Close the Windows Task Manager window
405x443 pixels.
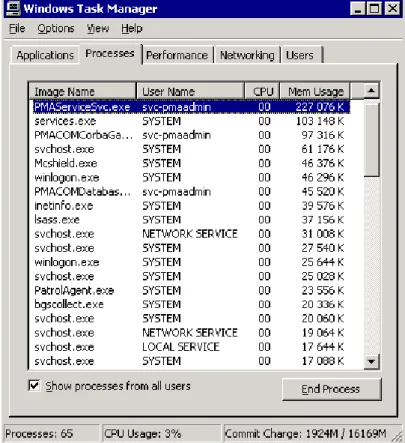coord(392,8)
